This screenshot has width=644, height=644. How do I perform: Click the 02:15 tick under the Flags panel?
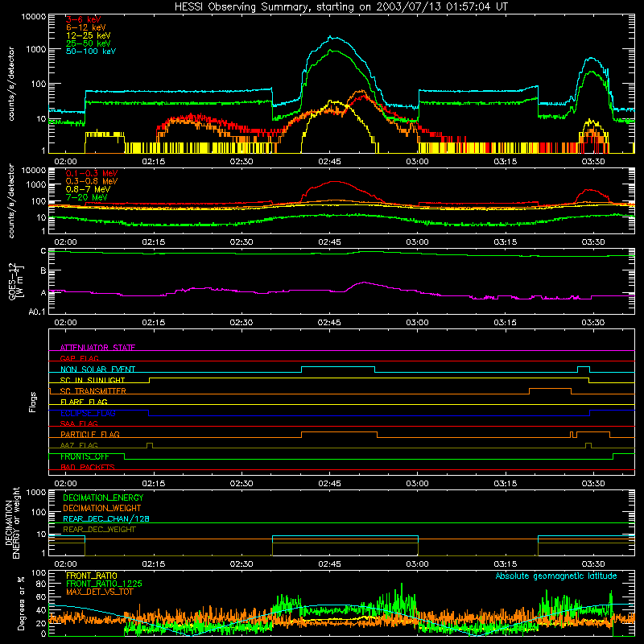(x=154, y=484)
